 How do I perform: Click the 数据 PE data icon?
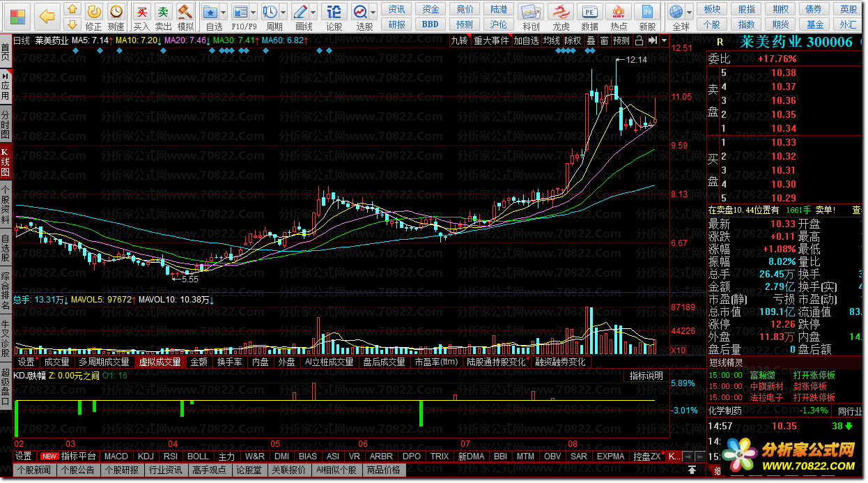589,12
